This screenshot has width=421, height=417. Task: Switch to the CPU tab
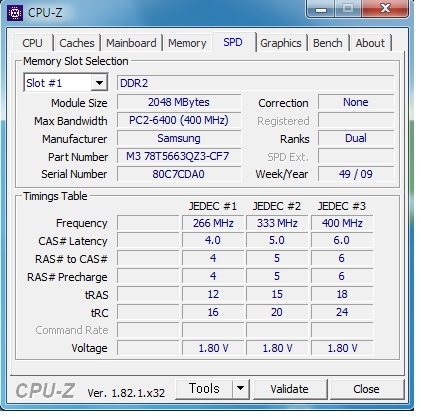(33, 43)
